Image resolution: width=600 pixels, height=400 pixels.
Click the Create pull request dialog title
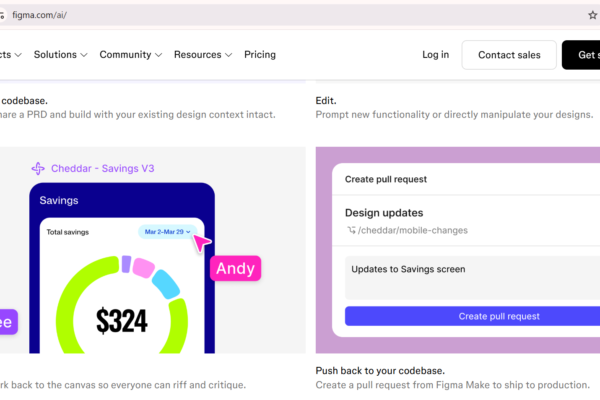pos(386,179)
